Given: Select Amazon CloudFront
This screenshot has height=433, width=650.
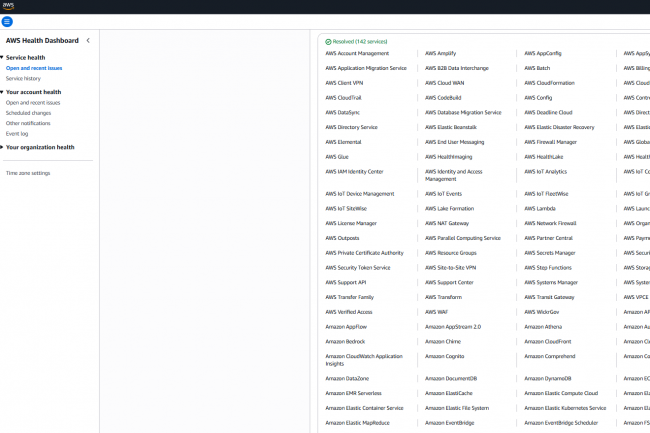Looking at the screenshot, I should [548, 341].
